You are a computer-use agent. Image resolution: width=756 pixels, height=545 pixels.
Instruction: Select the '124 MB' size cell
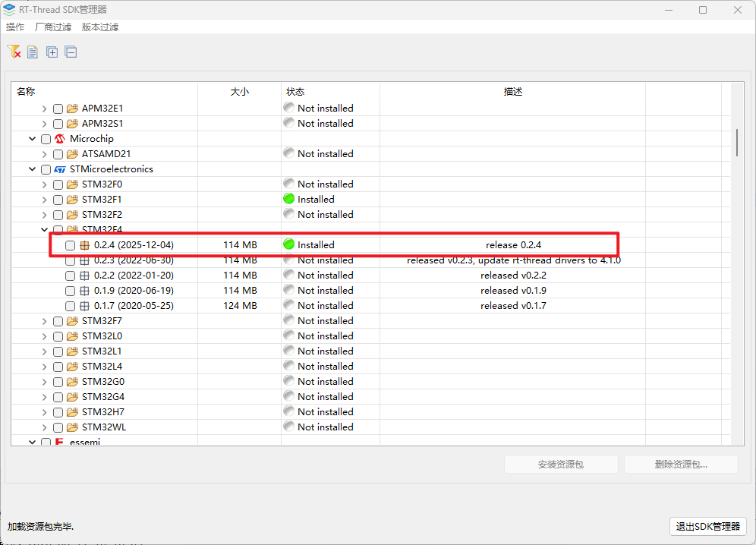[x=240, y=306]
